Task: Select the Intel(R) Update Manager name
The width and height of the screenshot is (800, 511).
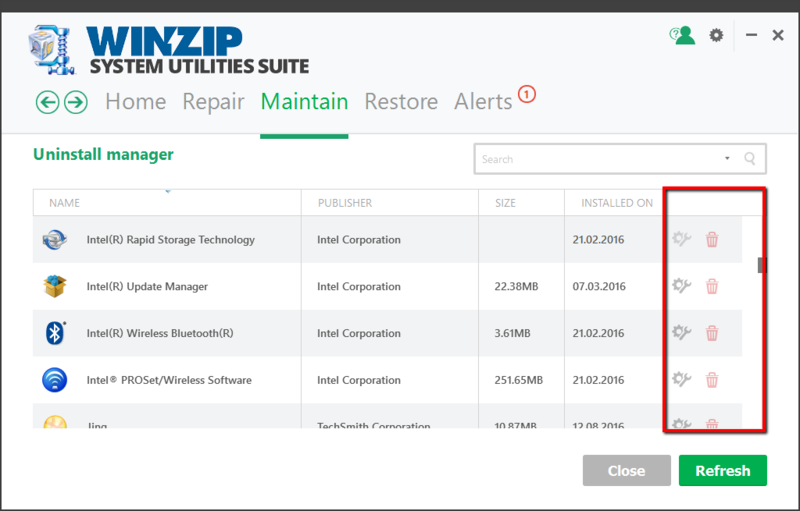Action: [147, 287]
